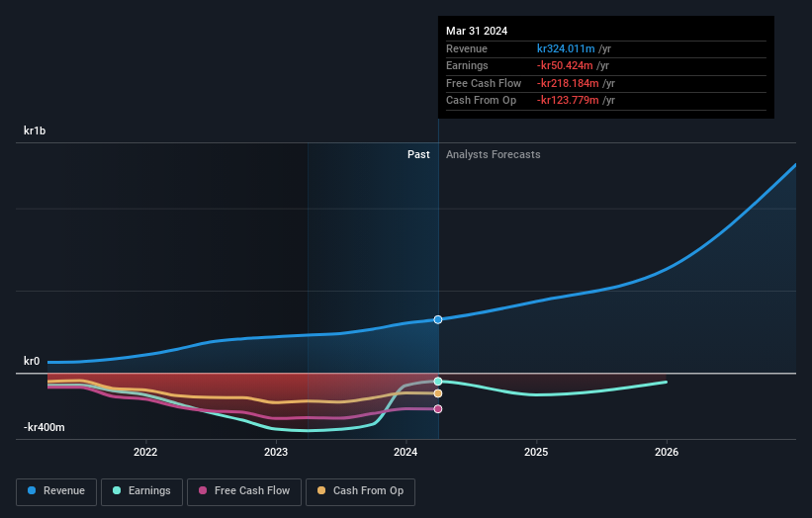
Task: Click the blue Revenue data point marker
Action: pyautogui.click(x=438, y=320)
